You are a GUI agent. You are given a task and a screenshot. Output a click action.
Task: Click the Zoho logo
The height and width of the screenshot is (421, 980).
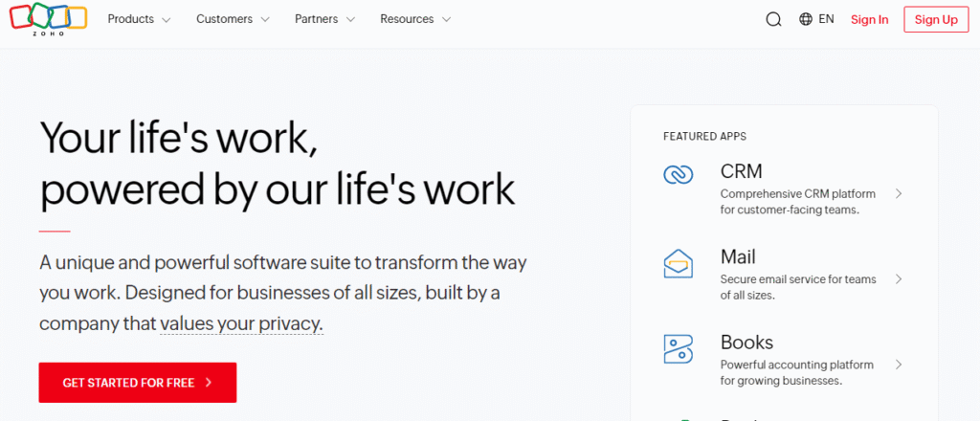(x=48, y=19)
